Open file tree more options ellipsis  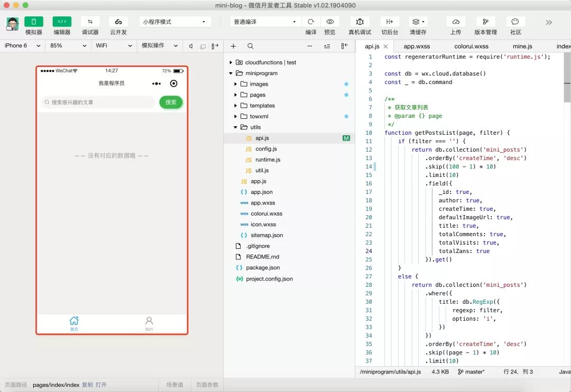point(309,46)
